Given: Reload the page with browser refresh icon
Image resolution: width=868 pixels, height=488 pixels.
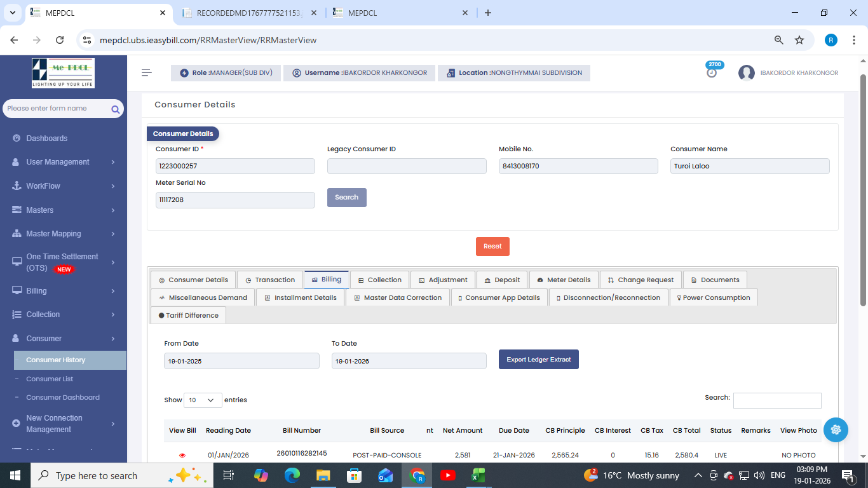Looking at the screenshot, I should [60, 40].
